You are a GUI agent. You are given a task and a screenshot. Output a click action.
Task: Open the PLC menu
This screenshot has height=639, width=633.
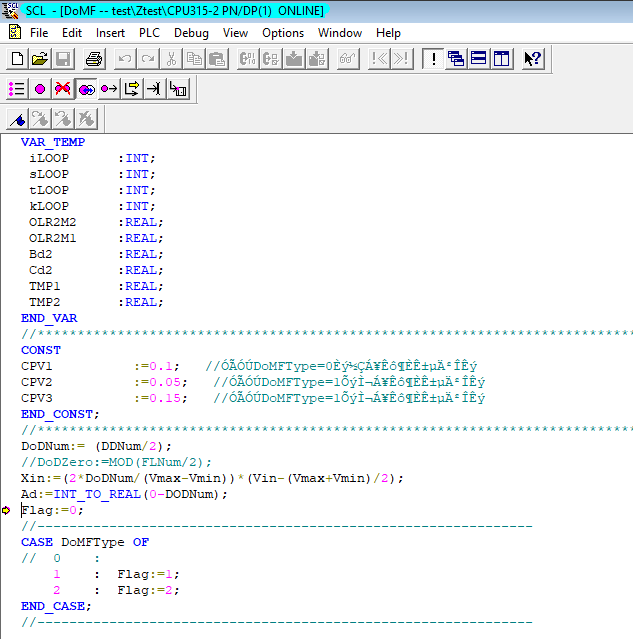(149, 33)
